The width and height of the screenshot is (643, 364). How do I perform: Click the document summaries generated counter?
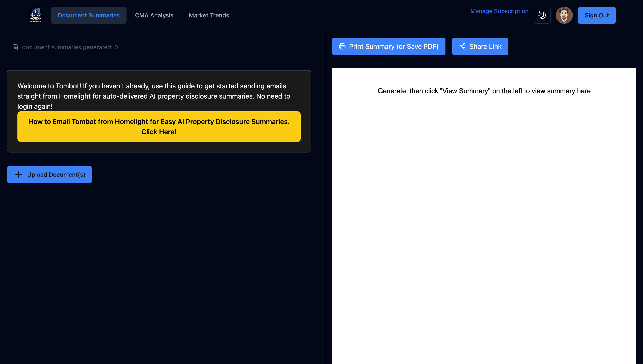(70, 47)
